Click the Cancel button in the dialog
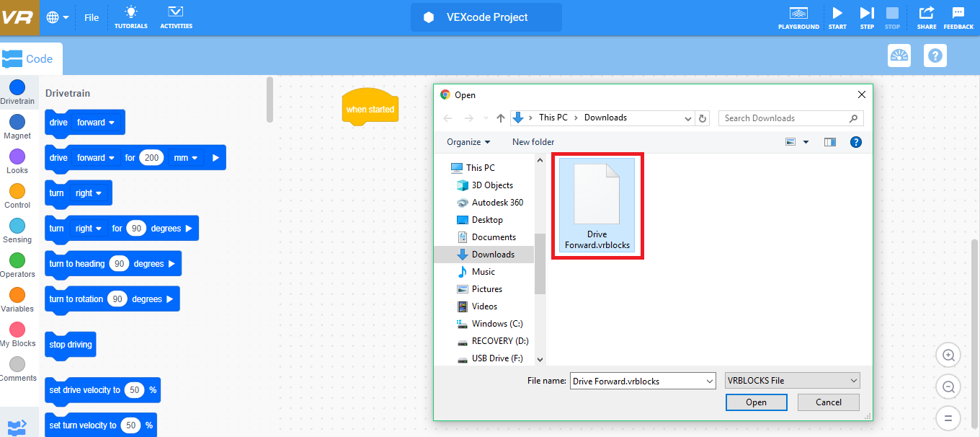This screenshot has height=437, width=980. [829, 402]
